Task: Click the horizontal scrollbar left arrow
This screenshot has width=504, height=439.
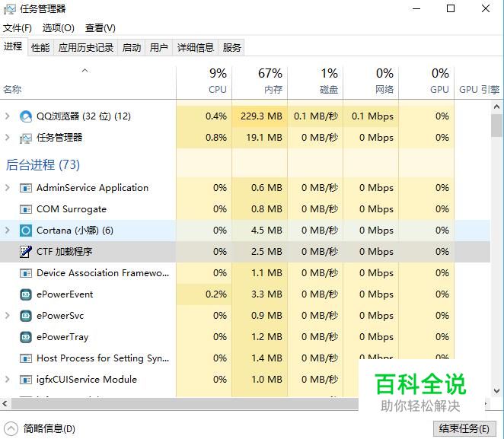Action: click(5, 403)
